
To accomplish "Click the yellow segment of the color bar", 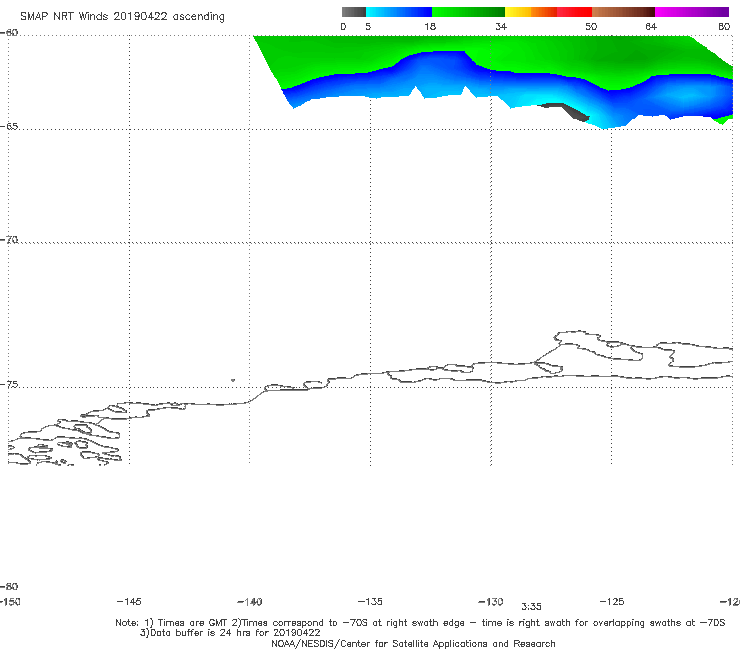I will tap(518, 12).
